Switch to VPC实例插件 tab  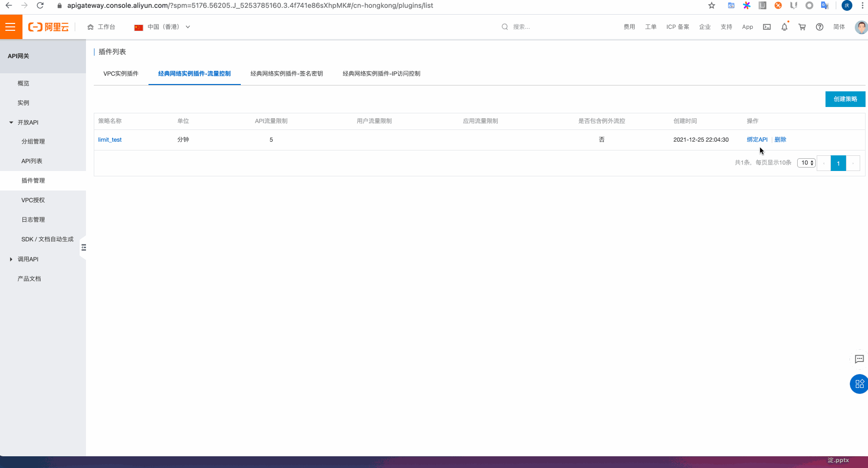pos(121,74)
